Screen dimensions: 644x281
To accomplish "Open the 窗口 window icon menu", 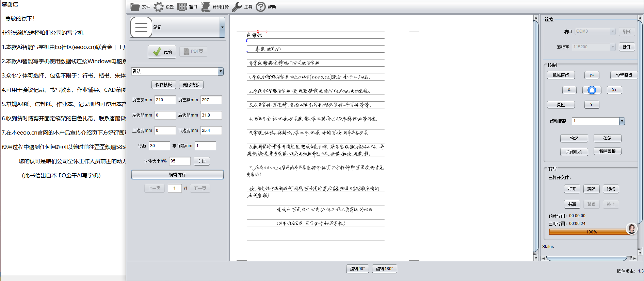I will (182, 7).
